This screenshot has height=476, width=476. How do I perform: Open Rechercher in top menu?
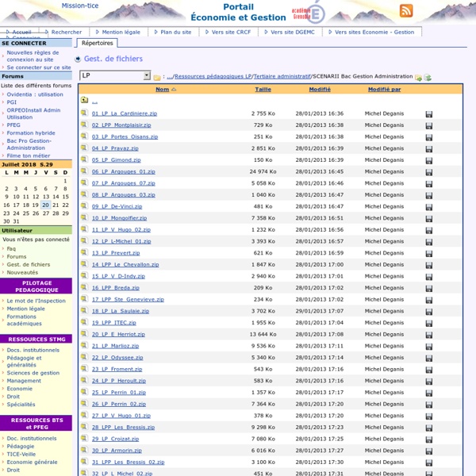pos(67,32)
